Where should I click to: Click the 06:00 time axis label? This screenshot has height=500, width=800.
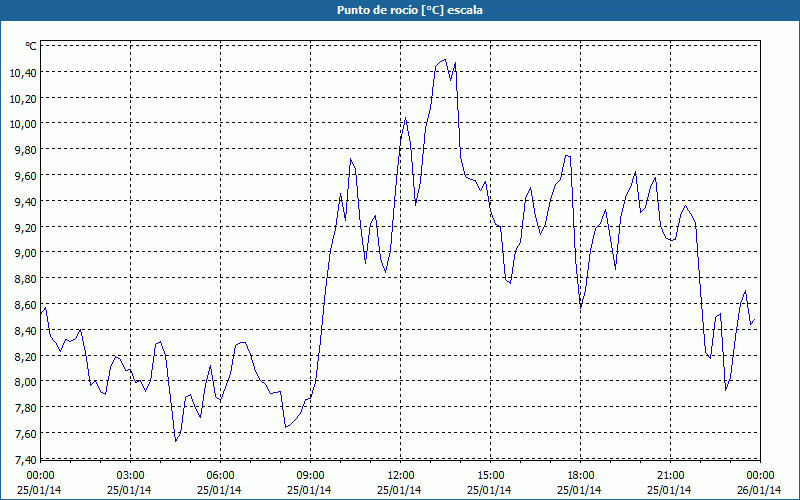point(220,476)
